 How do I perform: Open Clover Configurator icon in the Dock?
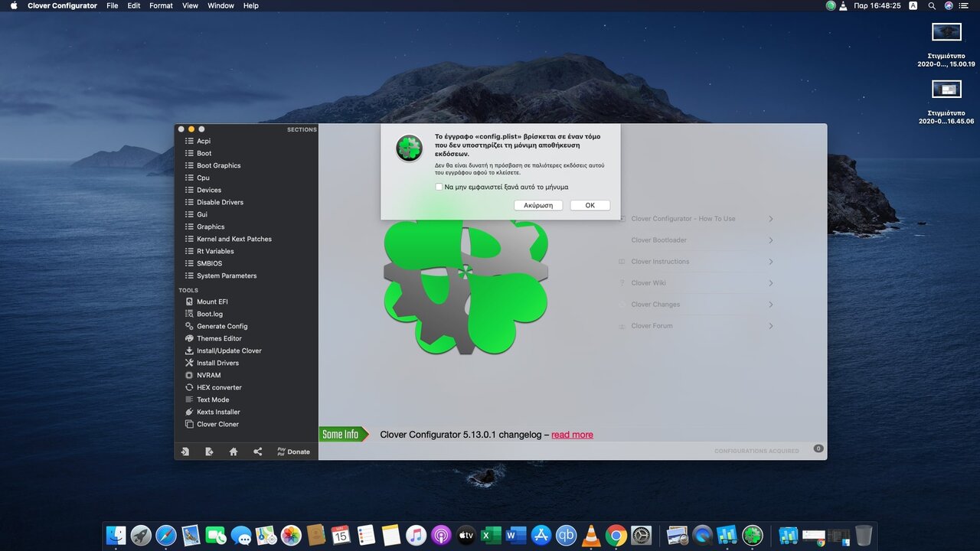(x=753, y=535)
